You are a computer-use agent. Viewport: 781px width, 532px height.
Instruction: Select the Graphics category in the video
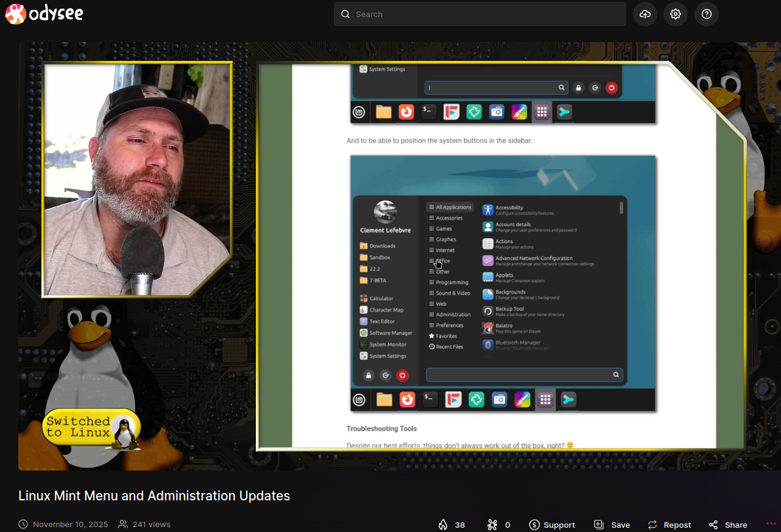(x=443, y=239)
